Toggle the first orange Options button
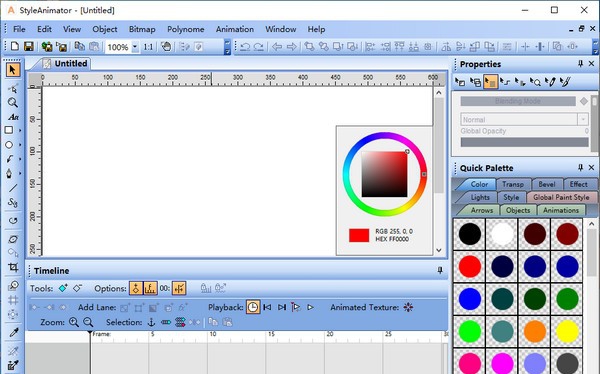This screenshot has height=374, width=600. [x=136, y=288]
